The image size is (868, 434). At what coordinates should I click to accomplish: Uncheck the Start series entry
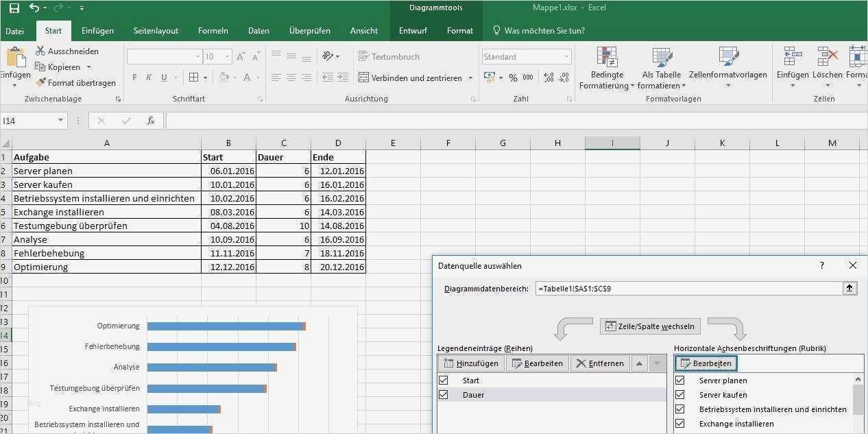pos(443,380)
